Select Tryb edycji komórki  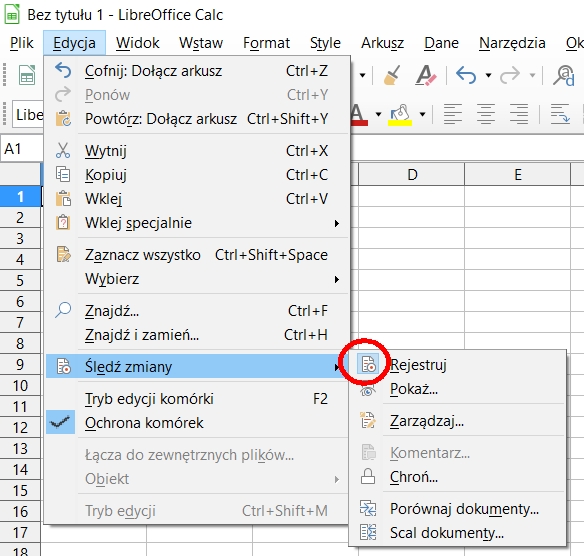(x=197, y=398)
